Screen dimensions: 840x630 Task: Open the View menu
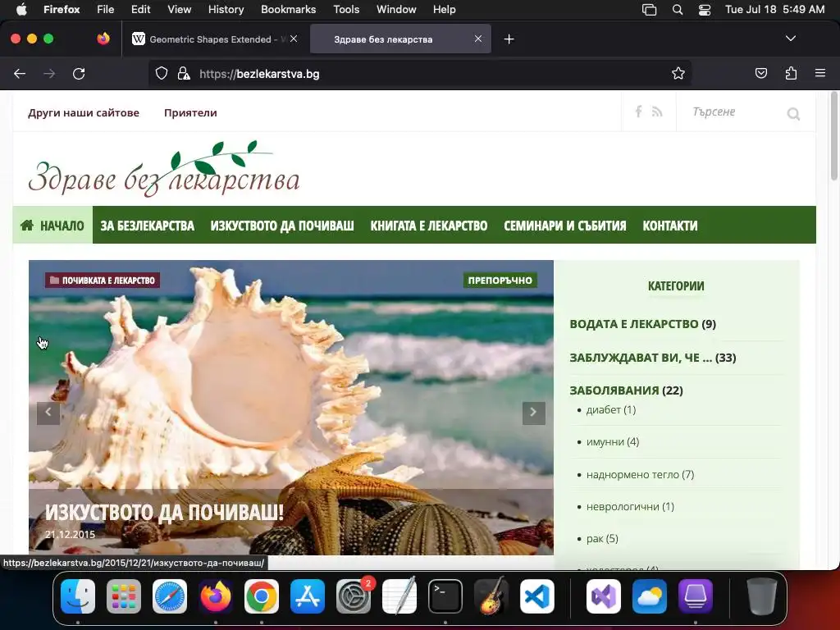(179, 10)
